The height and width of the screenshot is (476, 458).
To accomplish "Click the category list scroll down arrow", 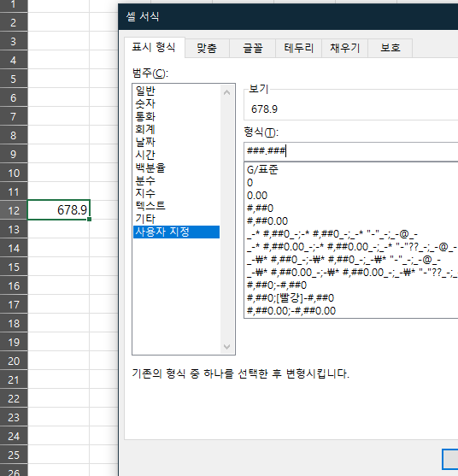I will pos(226,346).
